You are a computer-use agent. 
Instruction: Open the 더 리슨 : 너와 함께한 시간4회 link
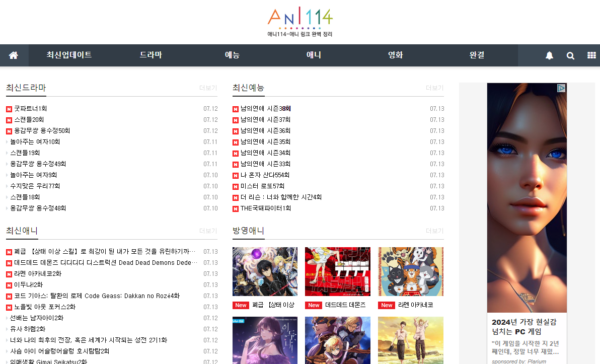click(x=281, y=198)
